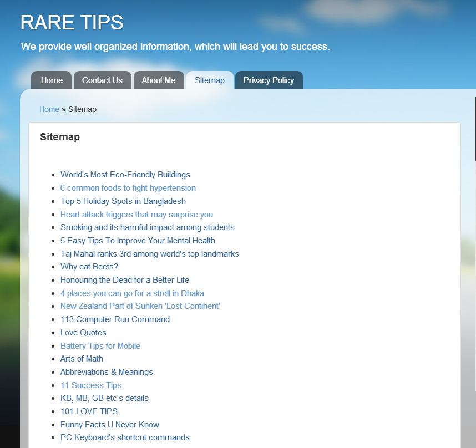Select the About Me tab
Image resolution: width=476 pixels, height=448 pixels.
[159, 80]
